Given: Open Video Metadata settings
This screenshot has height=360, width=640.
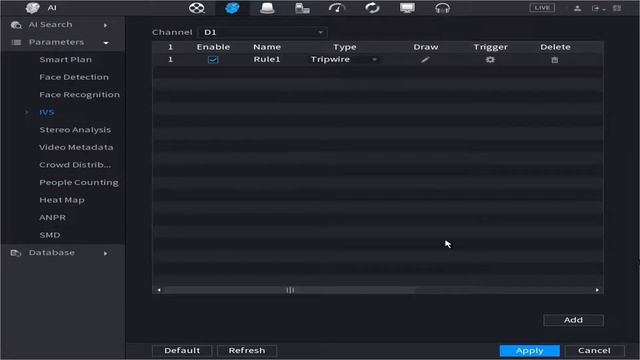Looking at the screenshot, I should (x=76, y=147).
